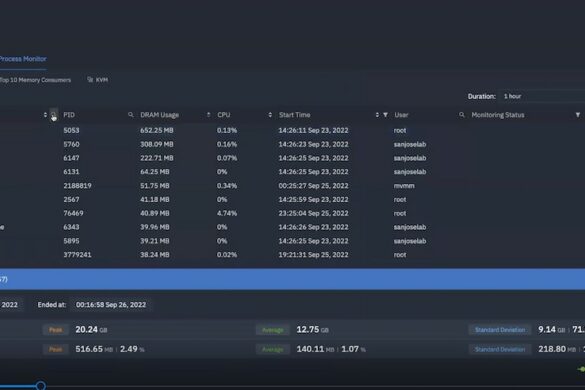This screenshot has width=585, height=390.
Task: Click start time 19:21:31 Sep 25, 2022
Action: click(313, 255)
